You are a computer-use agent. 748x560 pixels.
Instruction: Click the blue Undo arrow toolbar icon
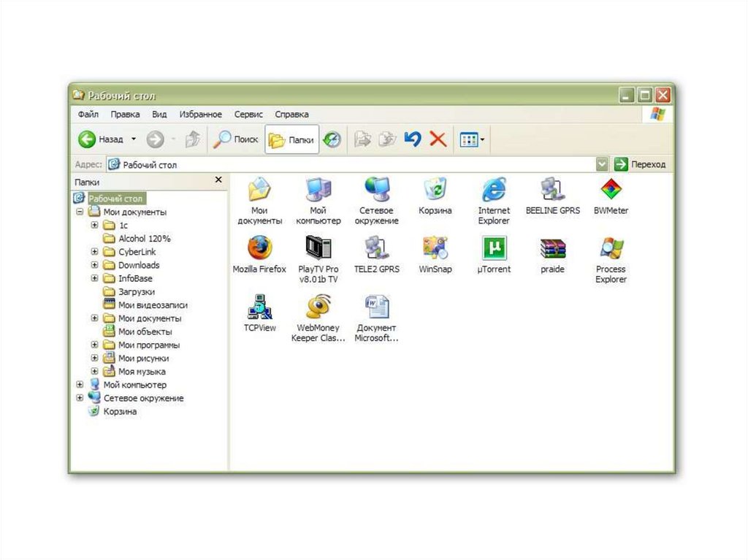413,139
